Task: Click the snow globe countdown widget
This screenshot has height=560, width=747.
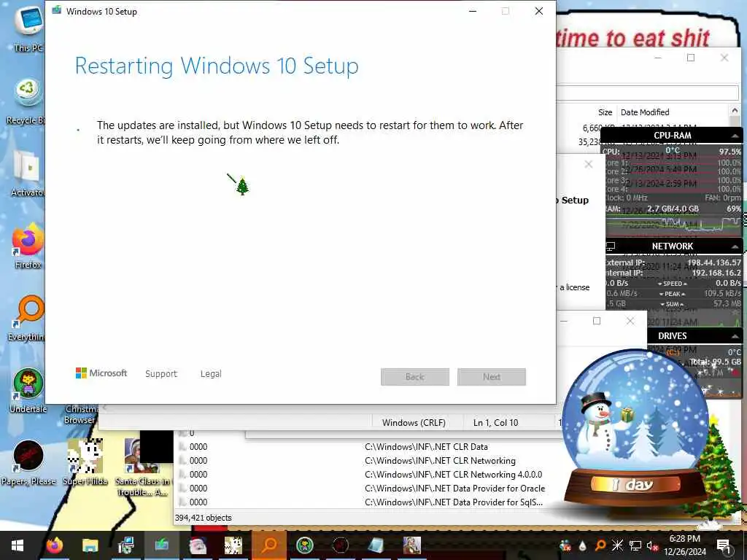Action: [634, 433]
